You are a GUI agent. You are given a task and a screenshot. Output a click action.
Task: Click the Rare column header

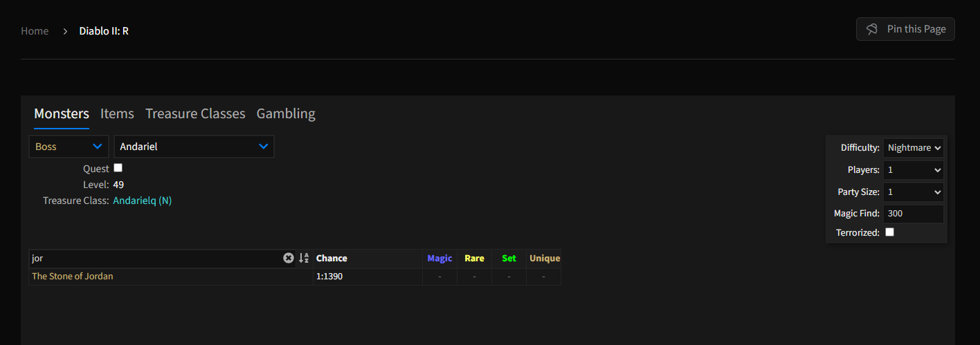pos(474,259)
